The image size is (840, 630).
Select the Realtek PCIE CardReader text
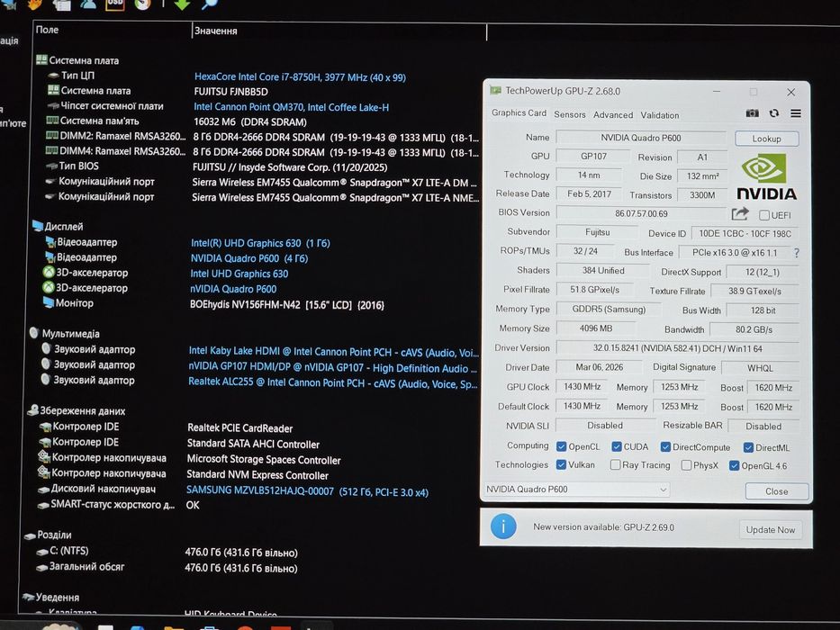click(x=240, y=428)
